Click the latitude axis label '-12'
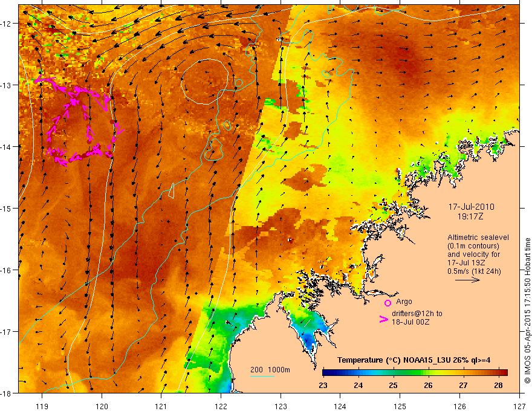The image size is (532, 411). (x=6, y=24)
